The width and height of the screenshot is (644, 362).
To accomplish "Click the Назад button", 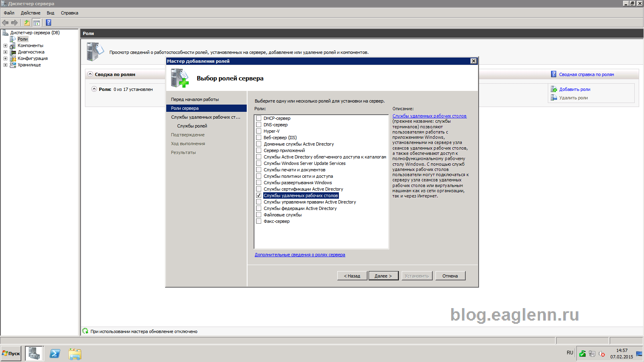I will coord(352,276).
